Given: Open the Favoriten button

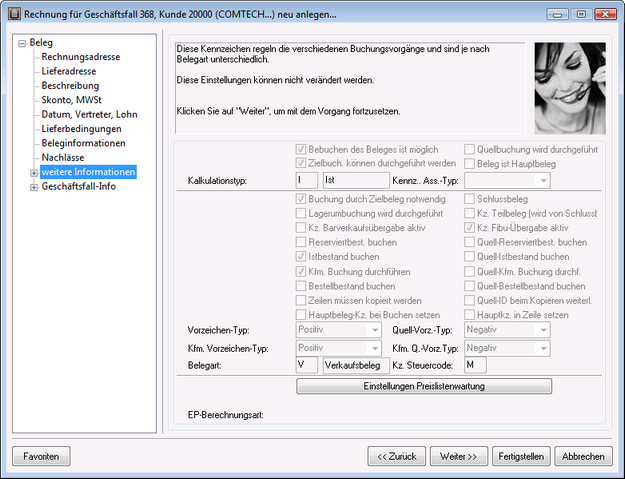Looking at the screenshot, I should click(41, 456).
